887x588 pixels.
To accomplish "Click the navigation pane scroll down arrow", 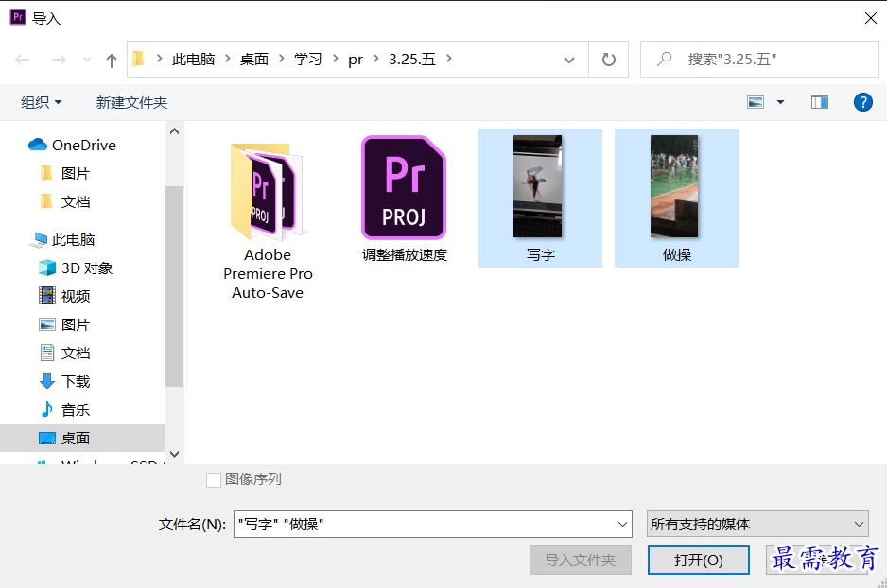I will point(174,454).
